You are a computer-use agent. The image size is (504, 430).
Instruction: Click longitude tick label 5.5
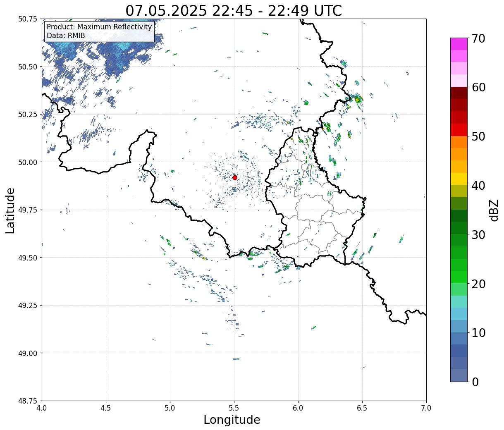point(234,408)
